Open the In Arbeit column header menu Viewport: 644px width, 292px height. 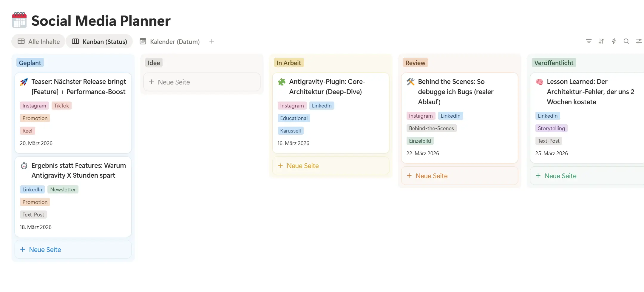[289, 63]
